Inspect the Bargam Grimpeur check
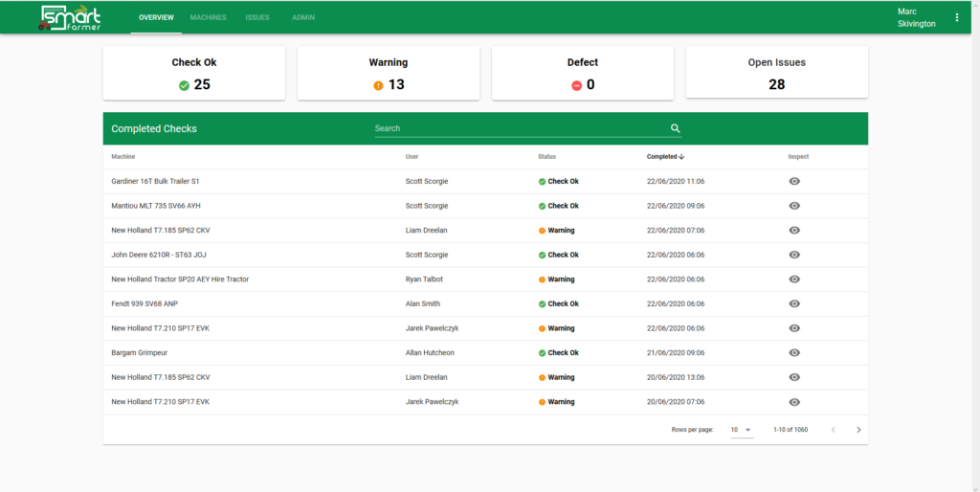This screenshot has width=980, height=492. pos(794,352)
